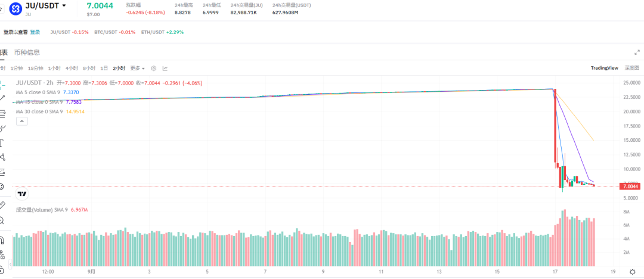Screen dimensions: 644x279
Task: Open chart settings gear in the interval toolbar
Action: pyautogui.click(x=153, y=68)
